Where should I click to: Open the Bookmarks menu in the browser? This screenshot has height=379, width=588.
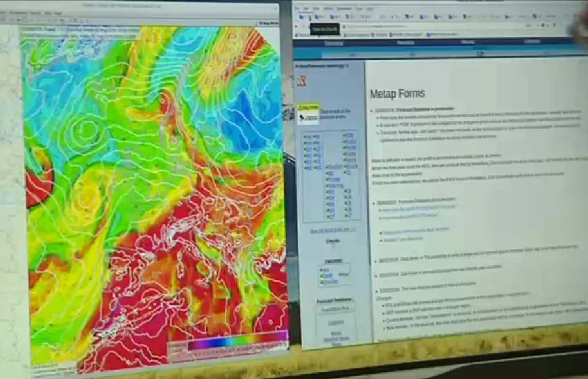(344, 8)
